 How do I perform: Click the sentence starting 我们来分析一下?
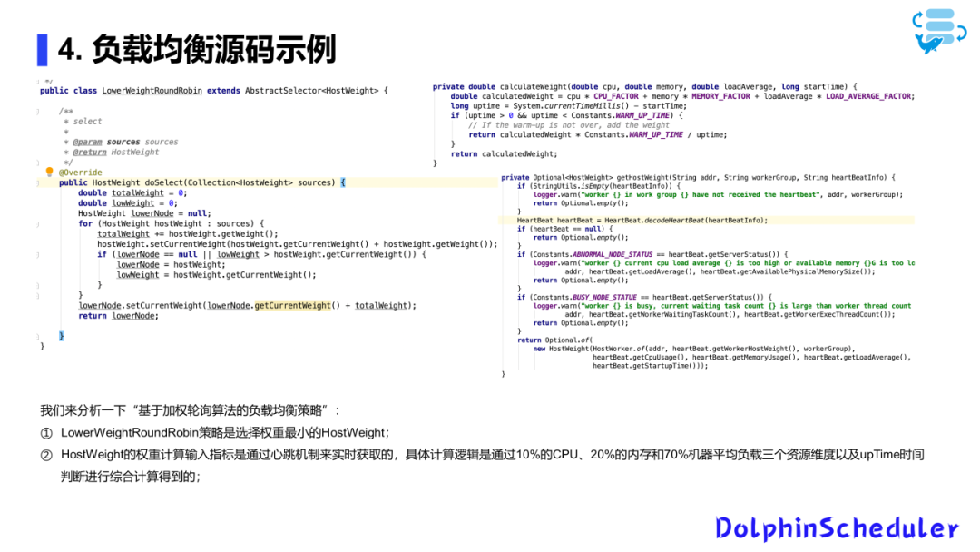(191, 410)
